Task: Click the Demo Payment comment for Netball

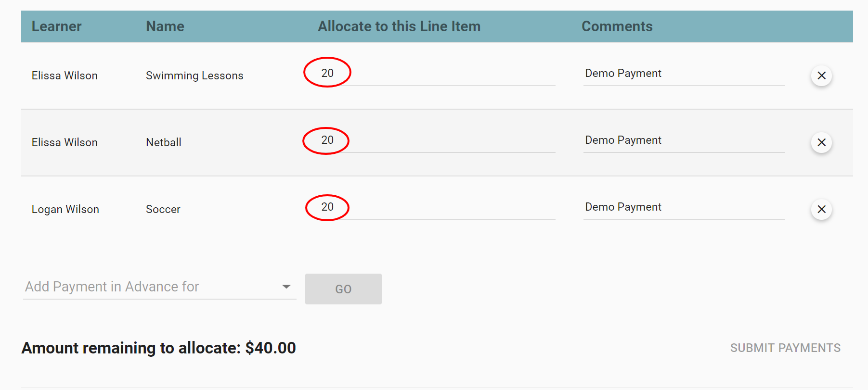Action: coord(623,140)
